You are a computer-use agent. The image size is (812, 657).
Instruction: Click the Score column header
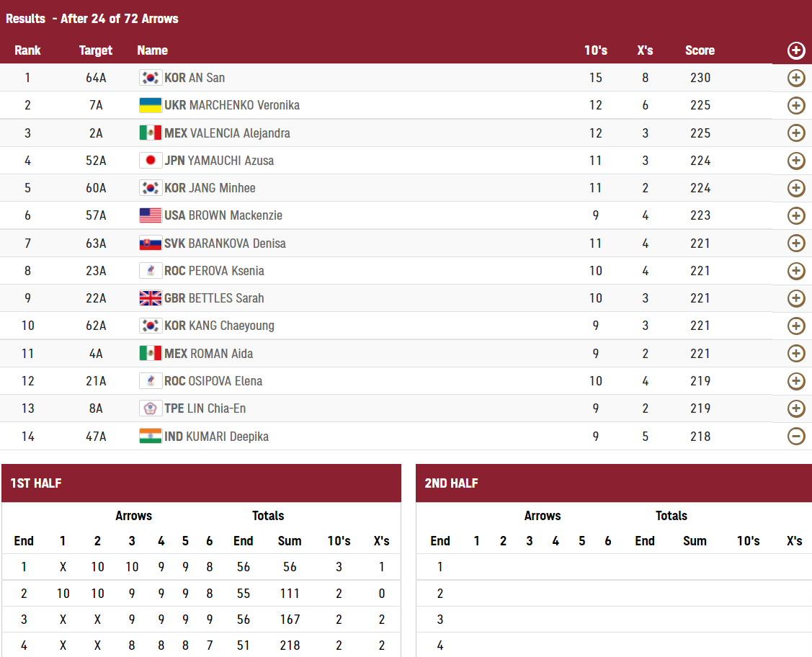pos(700,50)
